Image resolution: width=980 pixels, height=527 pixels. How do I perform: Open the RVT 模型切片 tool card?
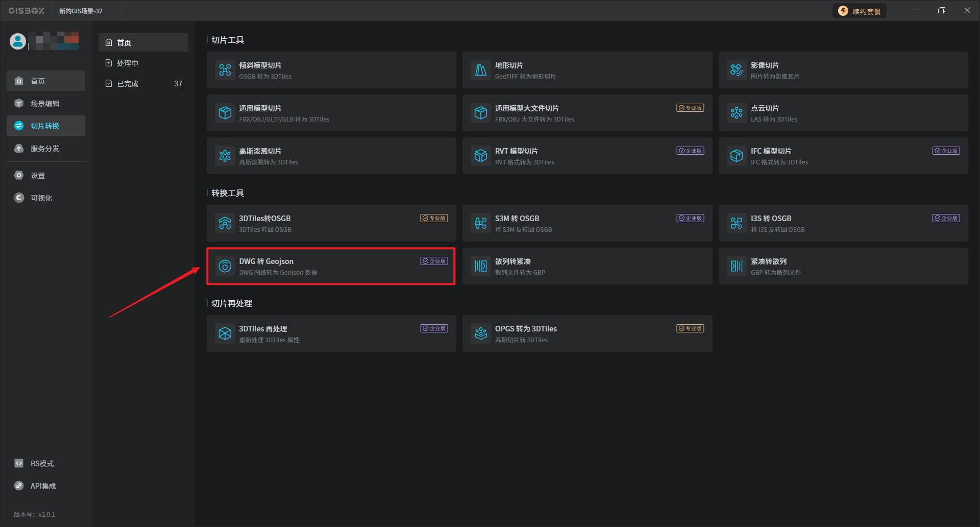point(587,156)
